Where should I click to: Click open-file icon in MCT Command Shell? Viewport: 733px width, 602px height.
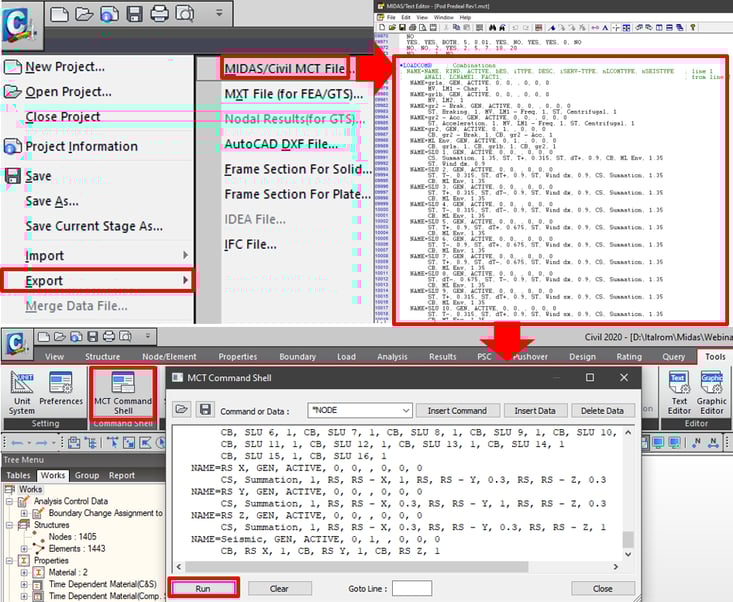tap(181, 409)
